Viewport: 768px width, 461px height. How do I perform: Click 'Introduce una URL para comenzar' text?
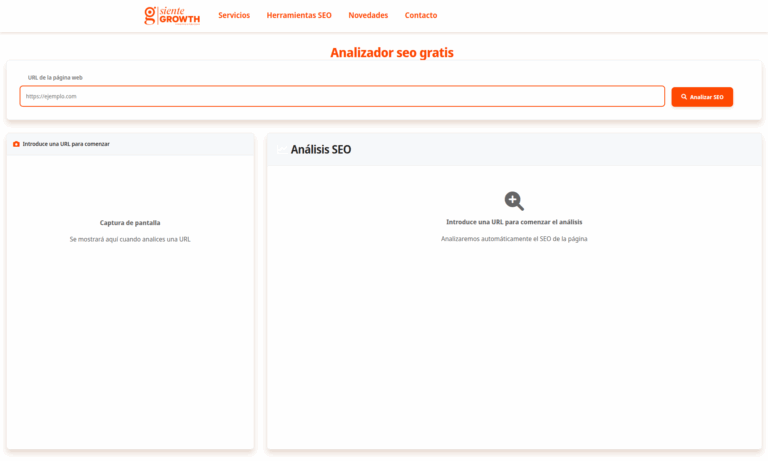(66, 144)
